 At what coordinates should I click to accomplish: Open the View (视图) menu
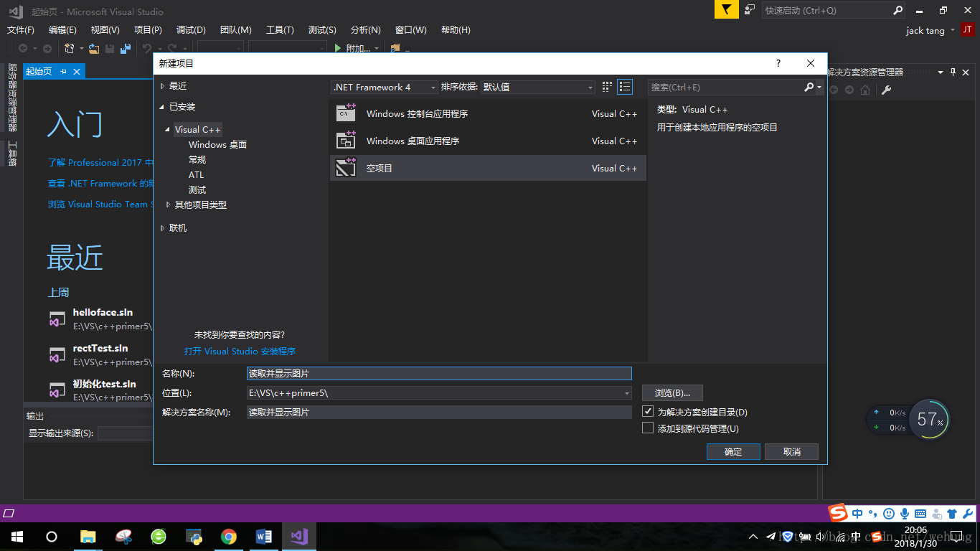click(x=105, y=29)
